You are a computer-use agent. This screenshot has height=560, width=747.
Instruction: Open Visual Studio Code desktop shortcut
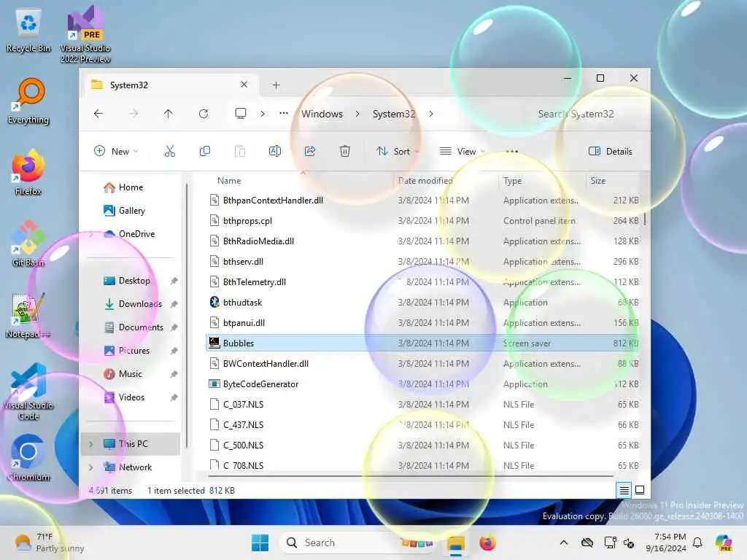28,392
